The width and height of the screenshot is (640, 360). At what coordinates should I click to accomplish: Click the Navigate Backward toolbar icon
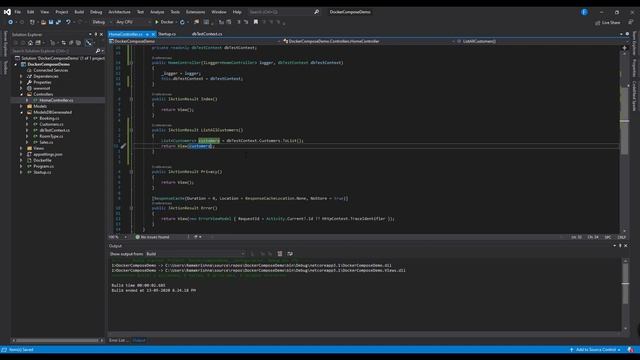(11, 22)
